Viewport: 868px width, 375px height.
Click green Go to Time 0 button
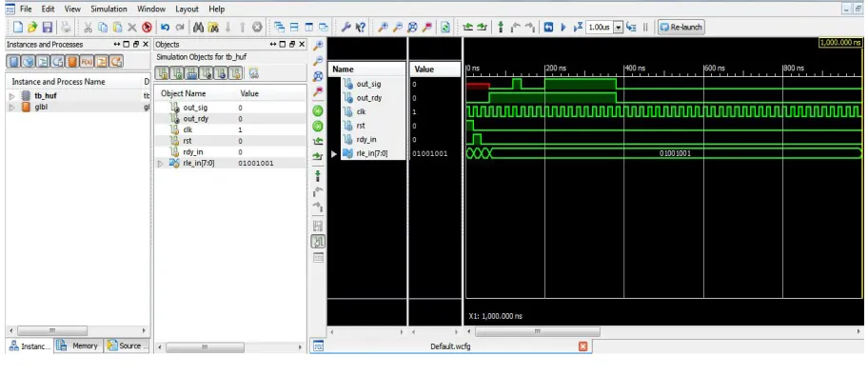(318, 110)
